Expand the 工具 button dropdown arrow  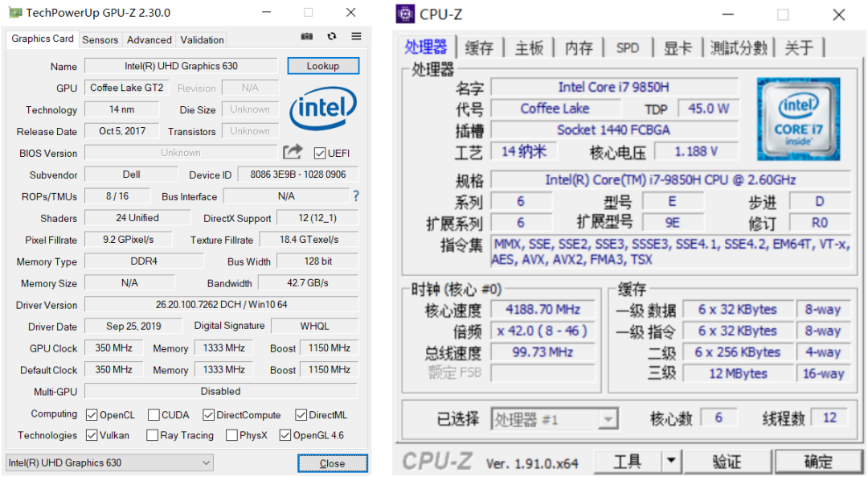[x=671, y=460]
